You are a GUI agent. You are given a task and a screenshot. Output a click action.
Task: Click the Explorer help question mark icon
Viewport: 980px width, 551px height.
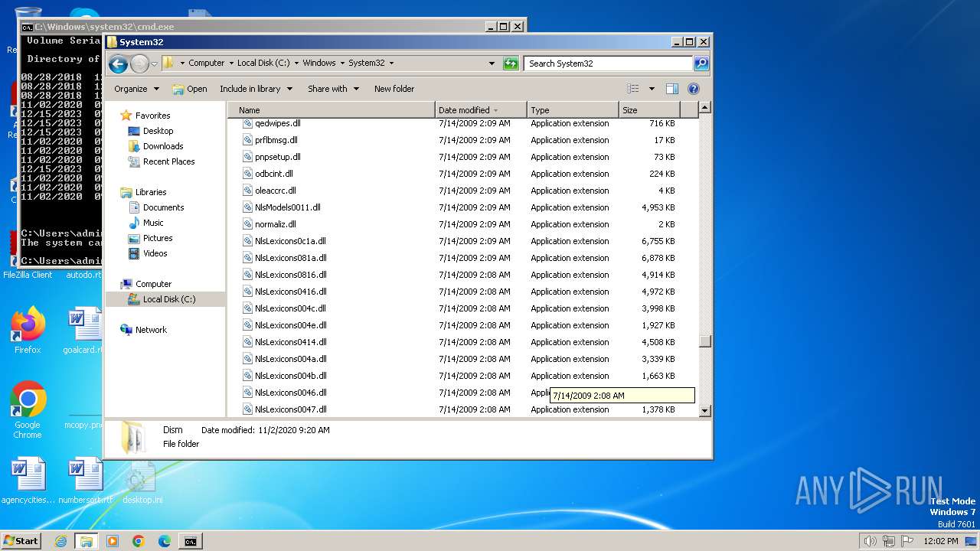click(694, 89)
